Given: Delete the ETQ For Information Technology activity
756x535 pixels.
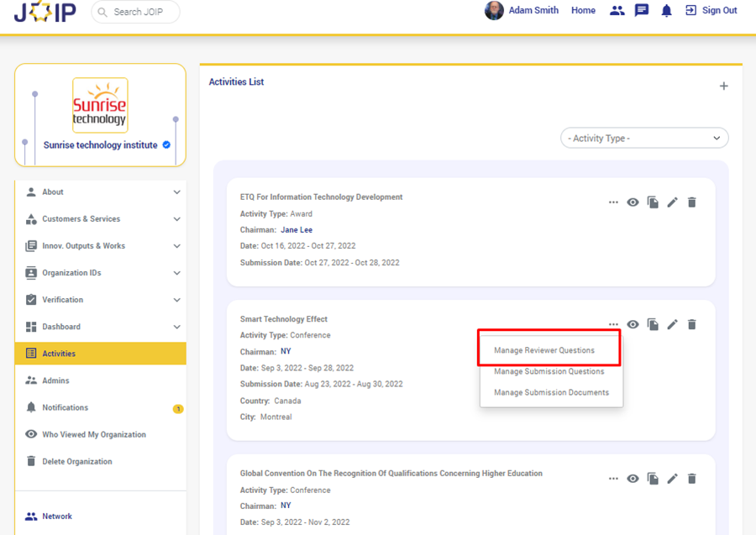Looking at the screenshot, I should [x=692, y=202].
